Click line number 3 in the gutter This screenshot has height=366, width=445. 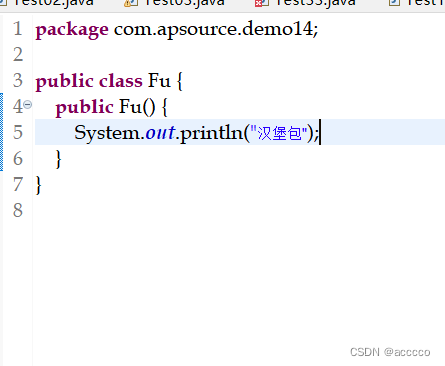tap(18, 81)
